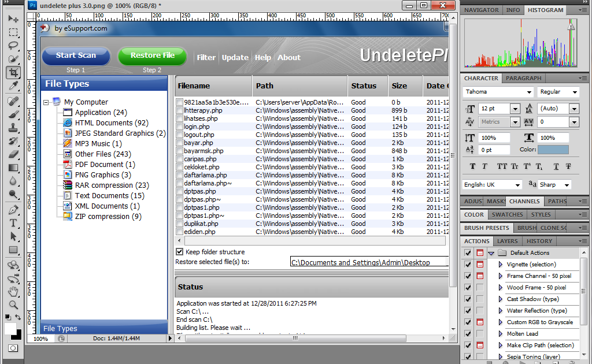Open the Paragraph tab

coord(523,78)
